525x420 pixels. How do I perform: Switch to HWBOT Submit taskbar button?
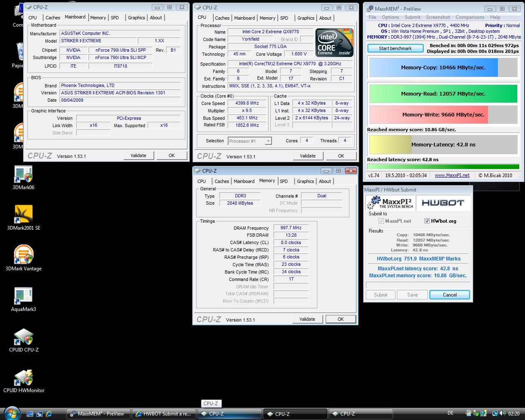pyautogui.click(x=164, y=414)
